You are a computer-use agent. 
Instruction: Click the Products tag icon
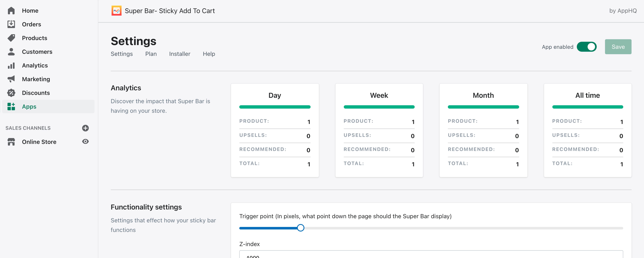[11, 38]
